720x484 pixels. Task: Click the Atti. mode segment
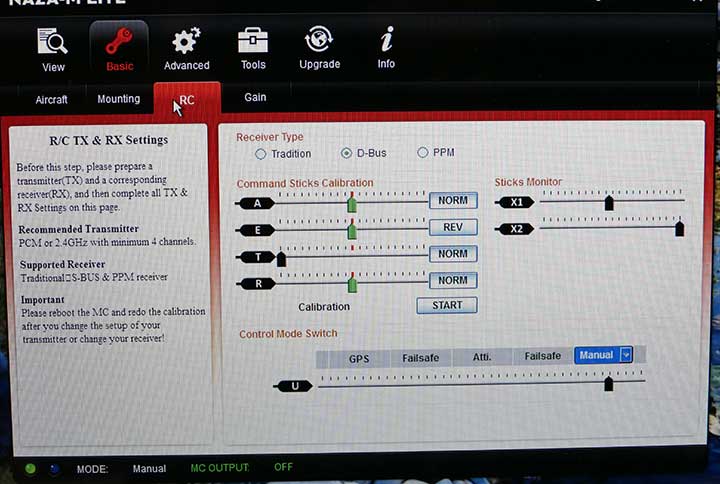(x=482, y=357)
